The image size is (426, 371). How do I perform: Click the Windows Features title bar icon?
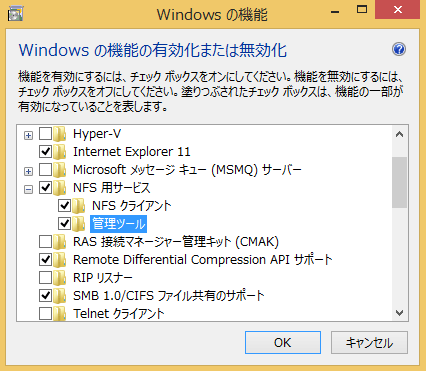15,13
